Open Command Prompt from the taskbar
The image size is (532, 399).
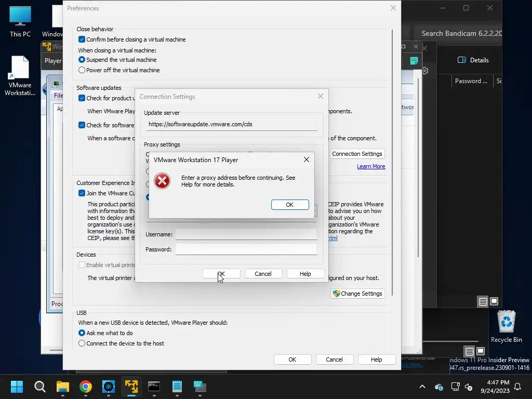click(x=154, y=387)
